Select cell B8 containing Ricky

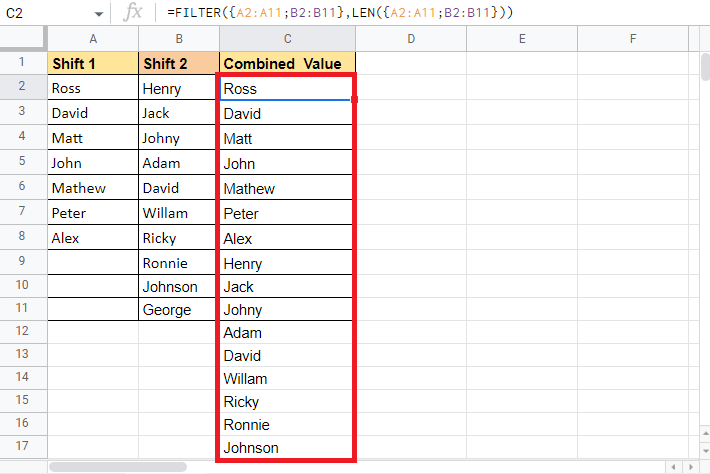coord(179,237)
